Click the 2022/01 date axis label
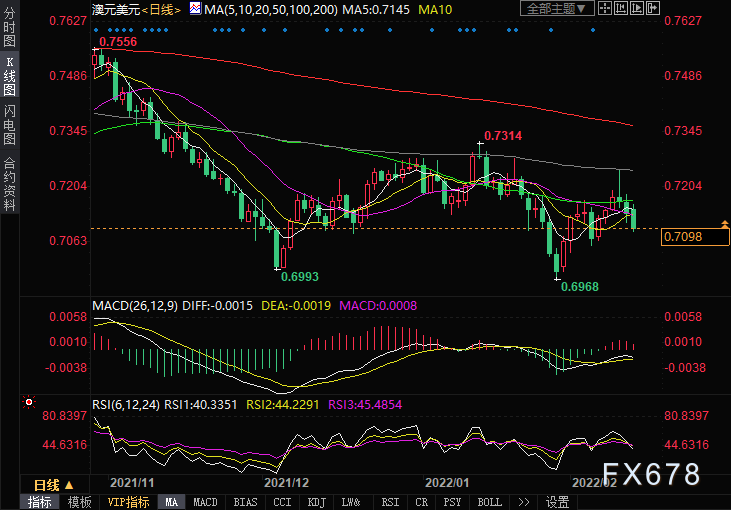The width and height of the screenshot is (731, 510). tap(447, 482)
